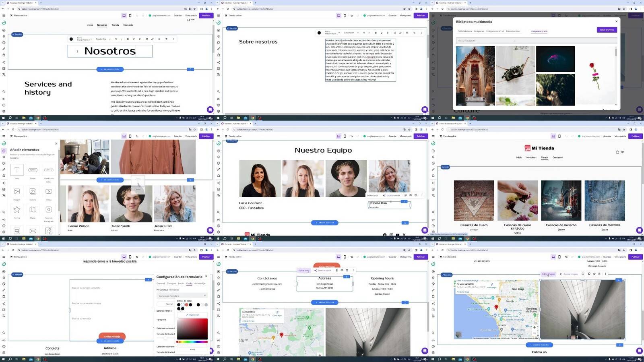This screenshot has height=362, width=644.
Task: Open the add-elements plus icon in the Nosotros heading window sidebar
Action: [x=4, y=30]
